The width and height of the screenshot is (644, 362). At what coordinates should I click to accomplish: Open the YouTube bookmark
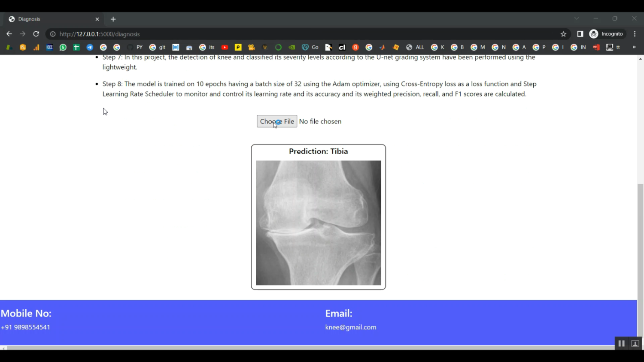click(x=225, y=47)
